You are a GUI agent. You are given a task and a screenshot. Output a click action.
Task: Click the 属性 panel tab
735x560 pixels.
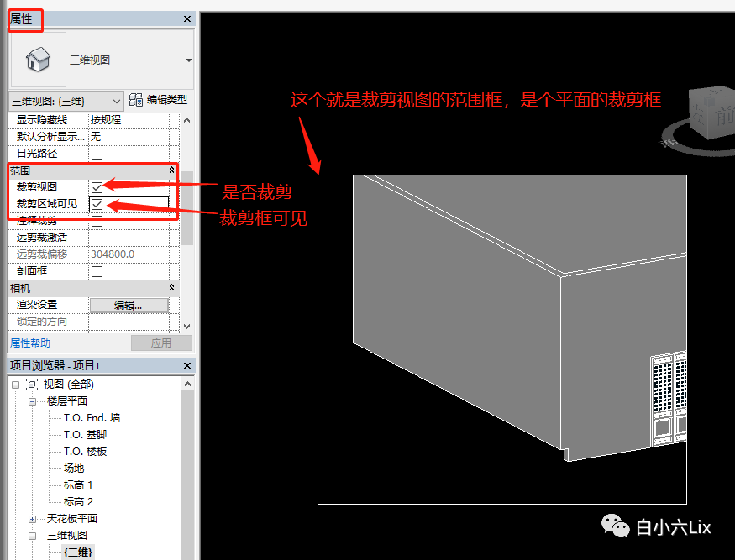click(24, 19)
